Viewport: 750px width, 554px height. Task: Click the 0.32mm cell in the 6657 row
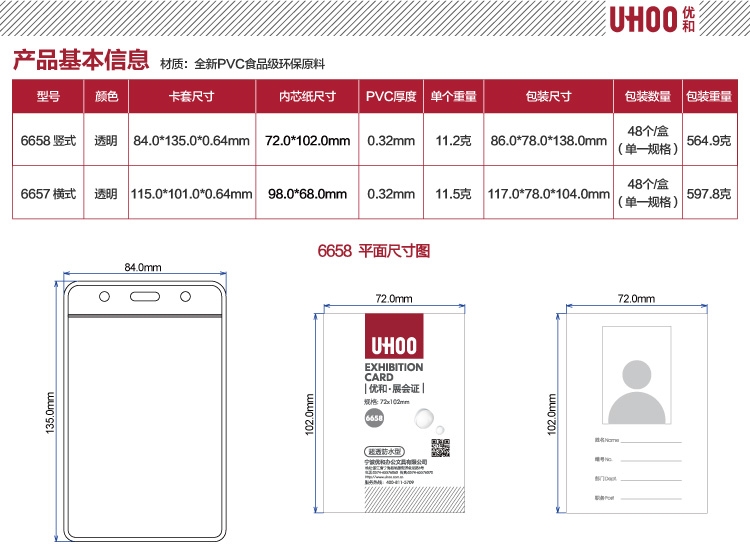coord(391,194)
